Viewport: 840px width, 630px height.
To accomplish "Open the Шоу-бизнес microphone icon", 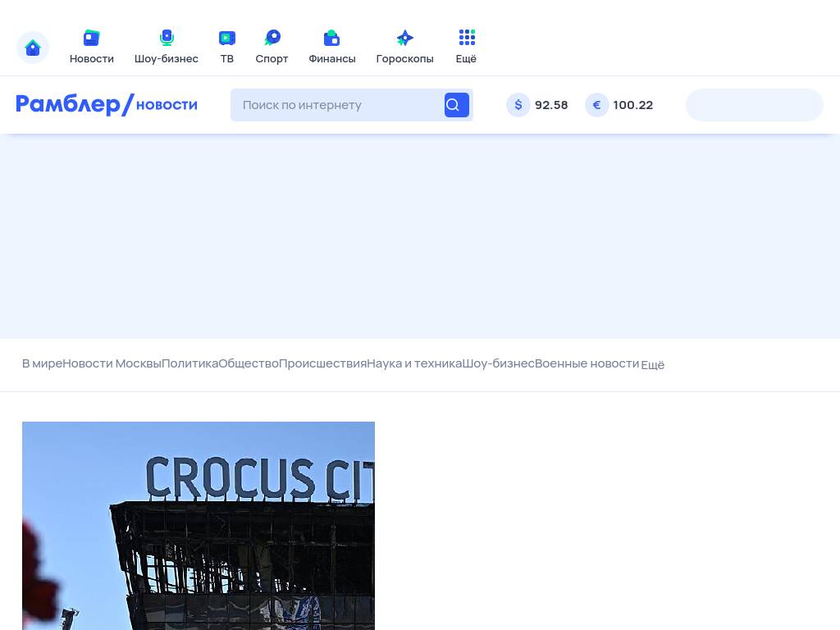I will [167, 39].
